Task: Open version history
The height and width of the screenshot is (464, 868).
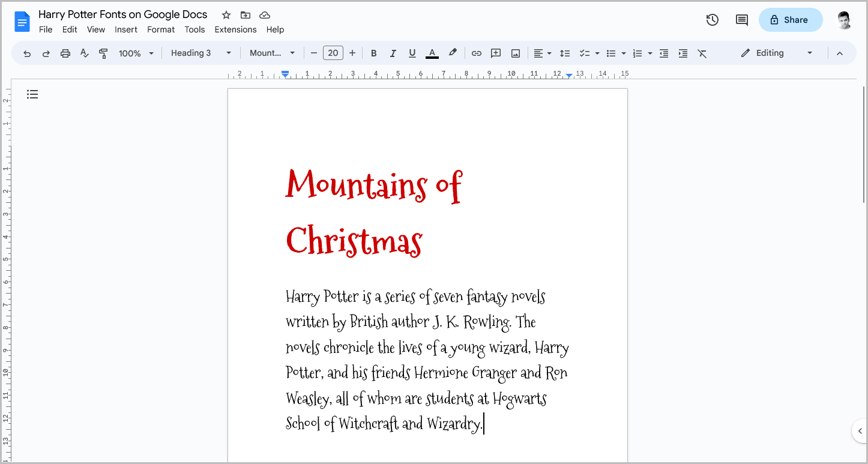Action: (712, 20)
